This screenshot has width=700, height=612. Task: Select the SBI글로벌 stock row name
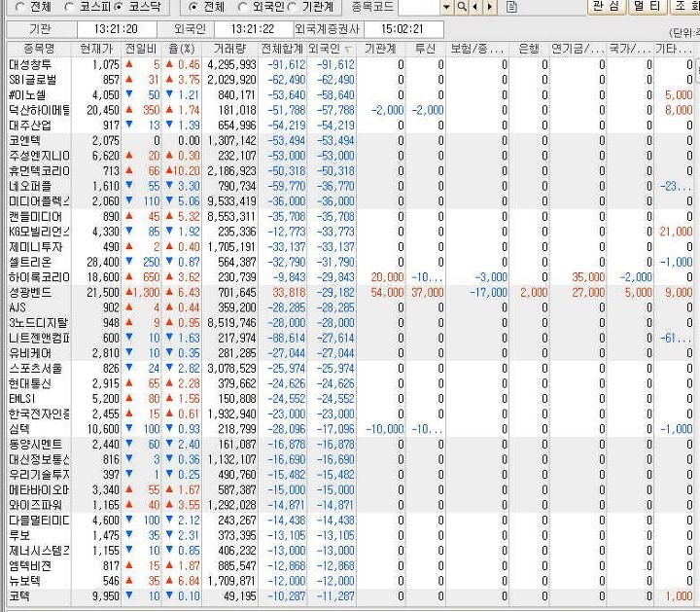point(33,80)
